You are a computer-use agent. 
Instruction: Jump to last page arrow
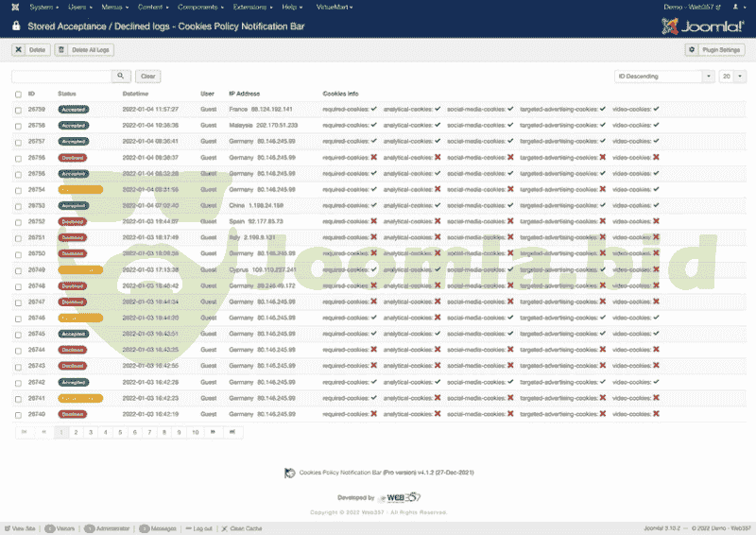coord(232,431)
